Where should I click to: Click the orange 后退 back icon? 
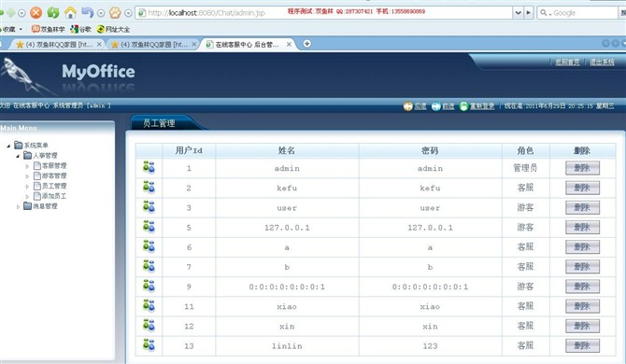pyautogui.click(x=407, y=106)
